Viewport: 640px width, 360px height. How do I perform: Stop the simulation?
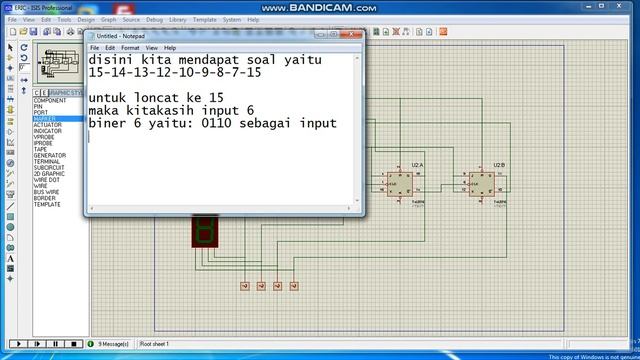coord(74,344)
